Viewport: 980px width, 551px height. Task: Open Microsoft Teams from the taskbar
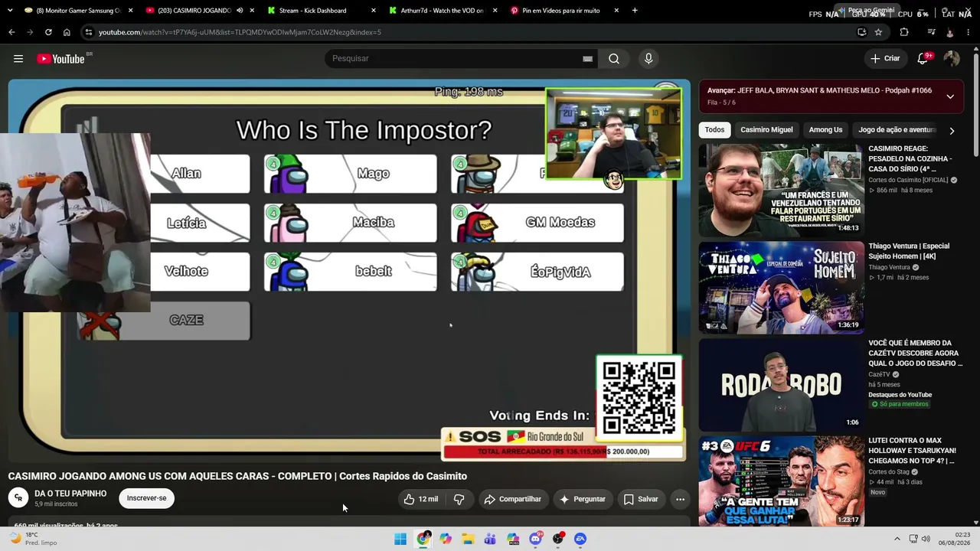pos(491,539)
